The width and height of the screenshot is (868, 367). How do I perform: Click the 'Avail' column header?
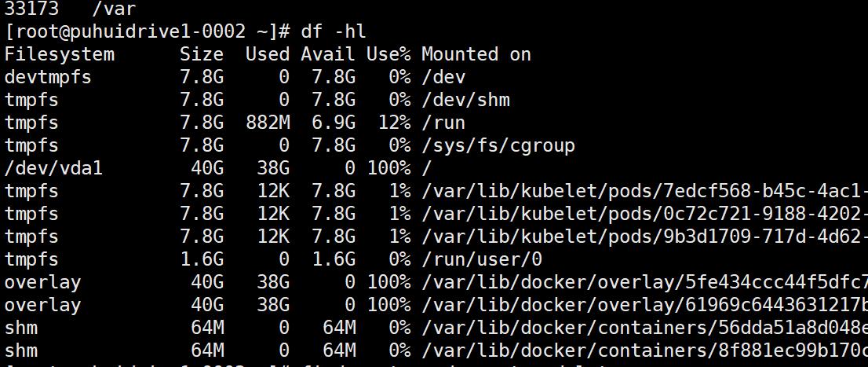pyautogui.click(x=328, y=53)
